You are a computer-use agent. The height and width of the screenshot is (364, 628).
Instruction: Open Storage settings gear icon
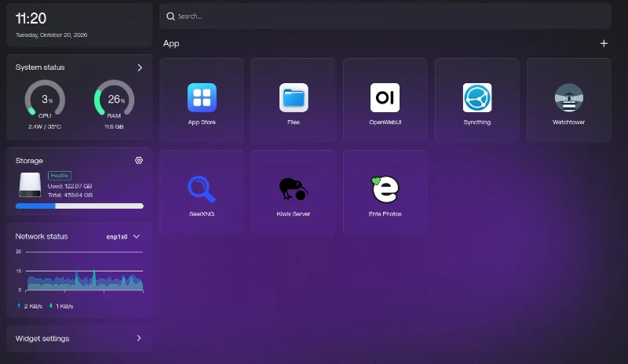pyautogui.click(x=139, y=161)
